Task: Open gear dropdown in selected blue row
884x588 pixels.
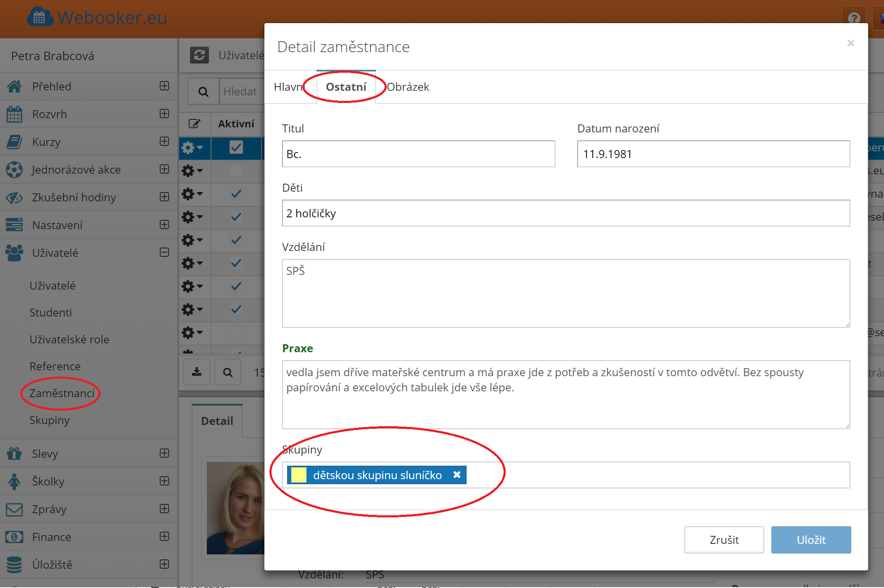Action: tap(192, 148)
